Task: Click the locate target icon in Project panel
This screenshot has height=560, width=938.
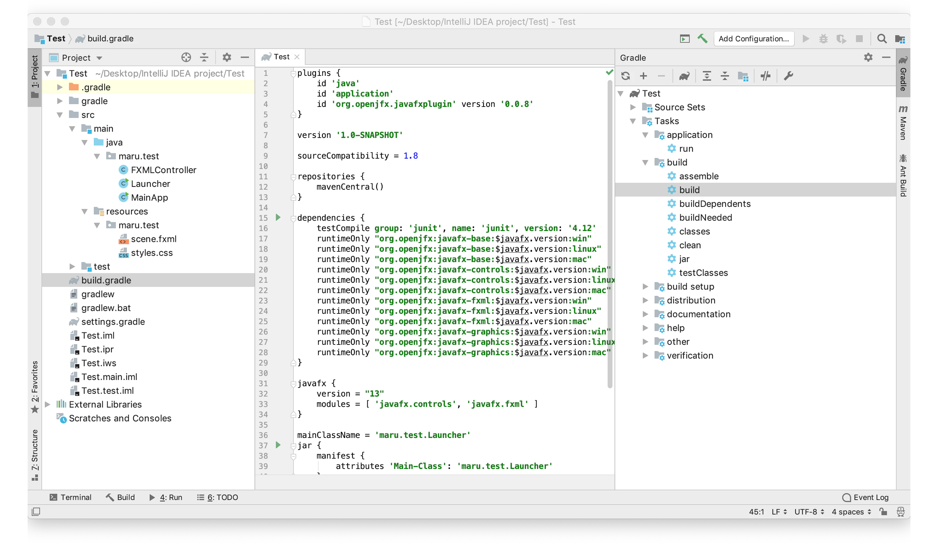Action: pyautogui.click(x=186, y=57)
